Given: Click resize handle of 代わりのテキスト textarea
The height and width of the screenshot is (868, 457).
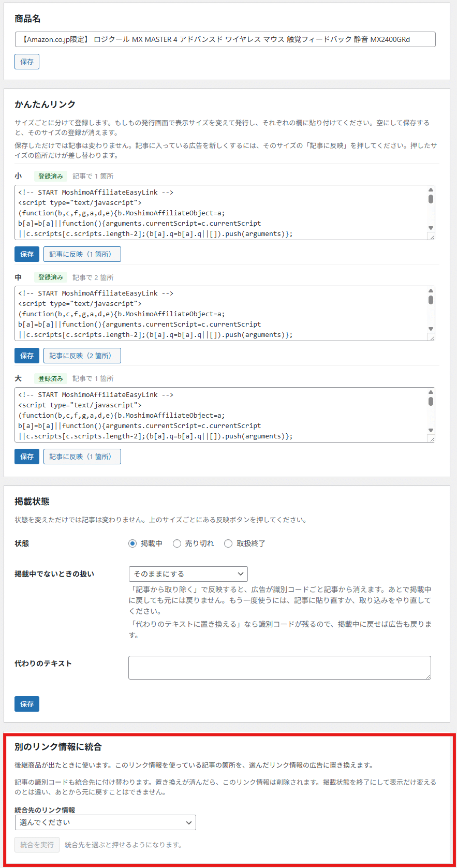Looking at the screenshot, I should pos(427,675).
